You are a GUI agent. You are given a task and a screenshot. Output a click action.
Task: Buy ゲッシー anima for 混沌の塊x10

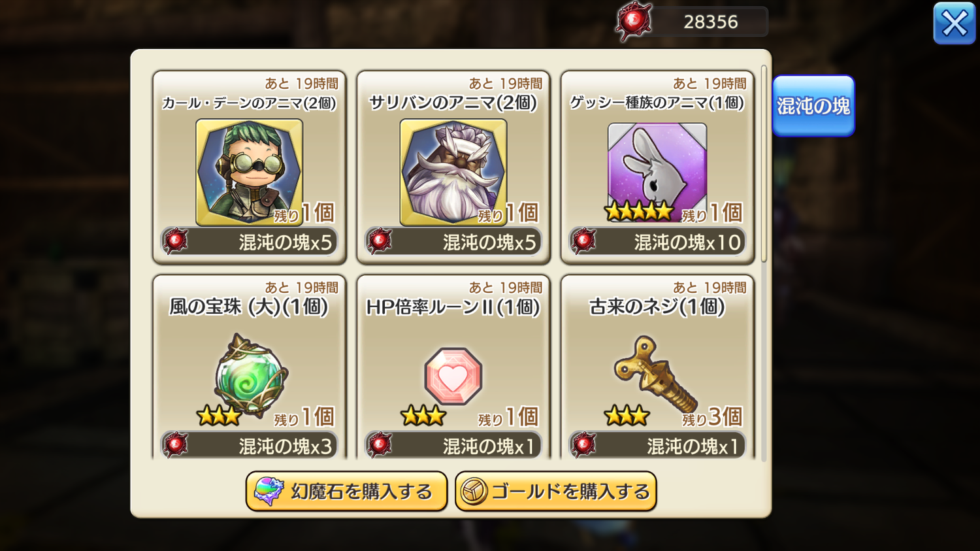coord(657,242)
